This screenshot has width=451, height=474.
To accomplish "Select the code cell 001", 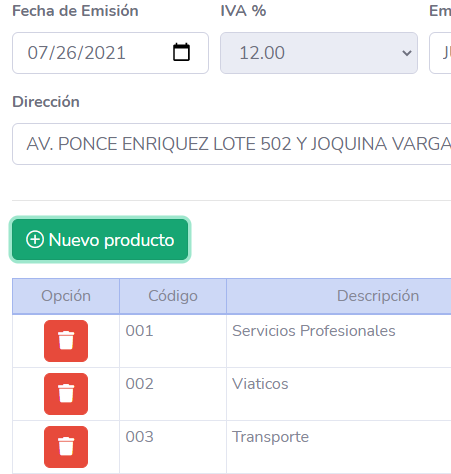I will [x=173, y=341].
